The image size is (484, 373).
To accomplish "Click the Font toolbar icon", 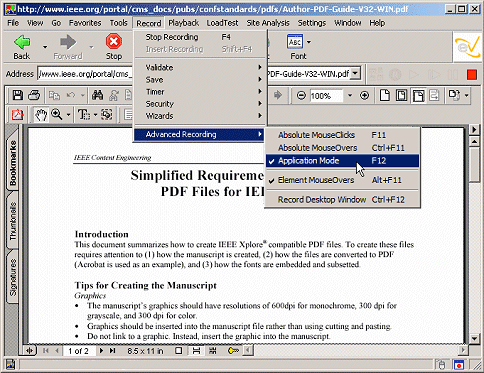I will click(295, 42).
